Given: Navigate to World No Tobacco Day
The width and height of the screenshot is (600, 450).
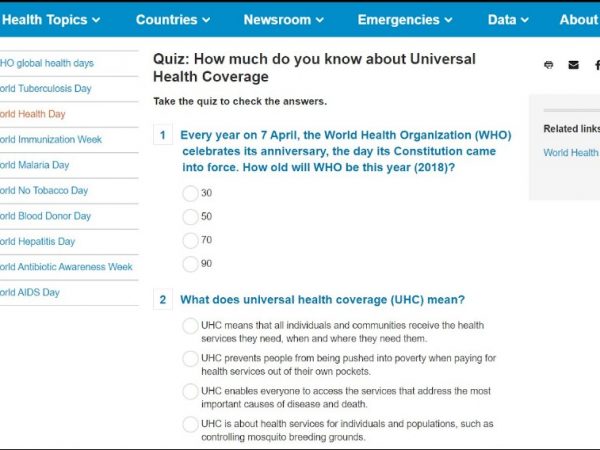Looking at the screenshot, I should coord(45,190).
